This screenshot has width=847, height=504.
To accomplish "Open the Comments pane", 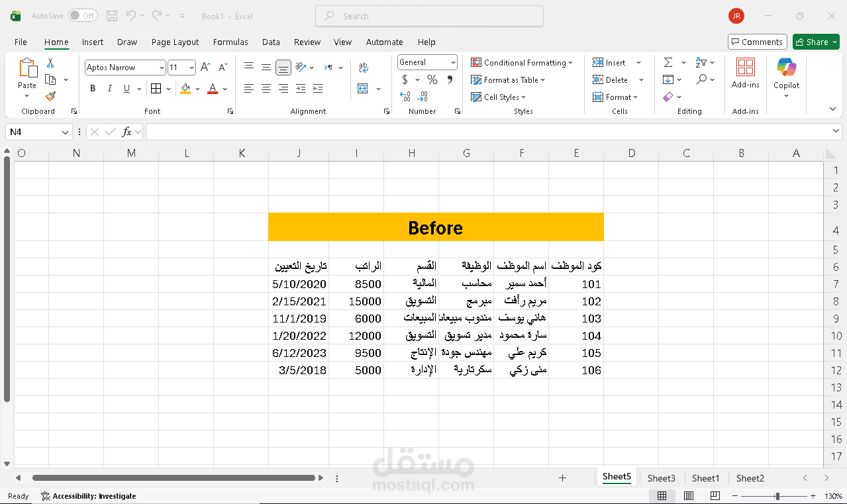I will coord(757,41).
